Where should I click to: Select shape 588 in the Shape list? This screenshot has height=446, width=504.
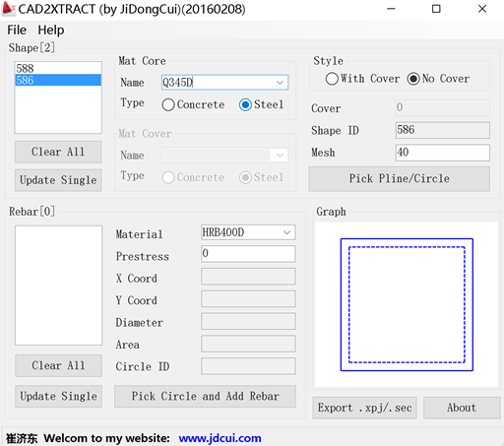coord(58,68)
